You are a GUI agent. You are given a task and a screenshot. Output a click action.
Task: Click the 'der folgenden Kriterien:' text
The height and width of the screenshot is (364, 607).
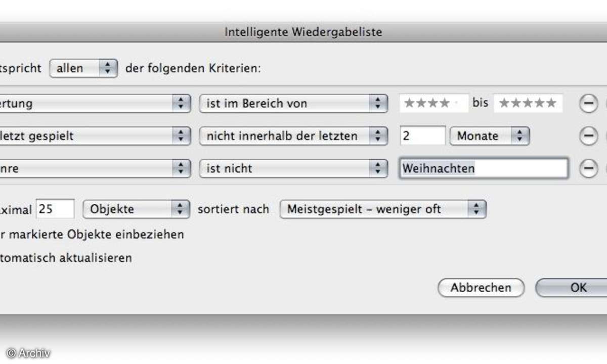pos(193,68)
